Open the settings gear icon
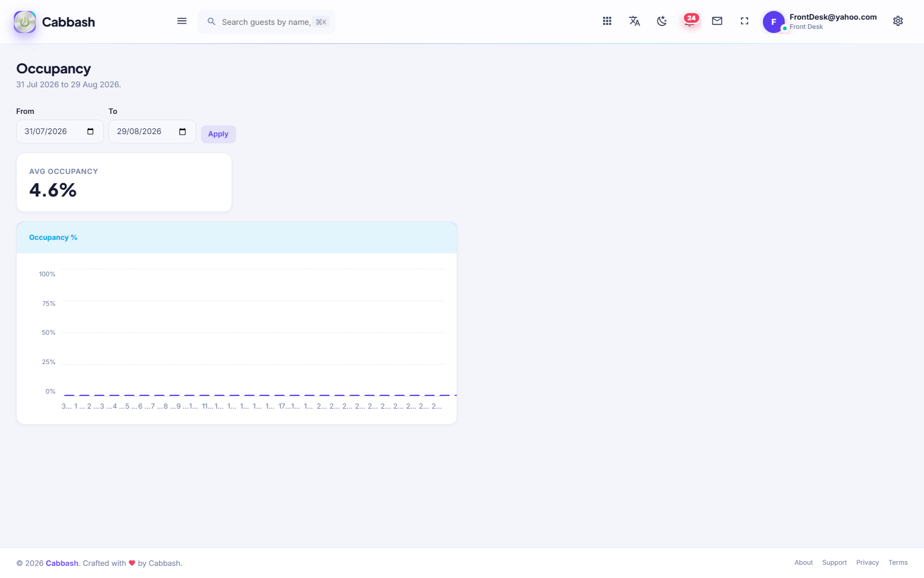Viewport: 924px width, 578px height. tap(898, 21)
